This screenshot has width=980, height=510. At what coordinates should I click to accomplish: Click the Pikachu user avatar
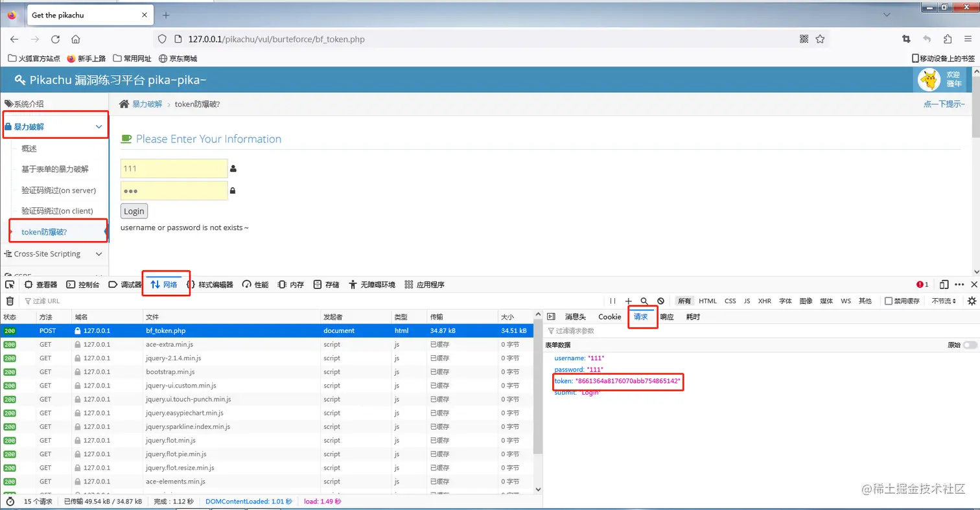[x=929, y=80]
